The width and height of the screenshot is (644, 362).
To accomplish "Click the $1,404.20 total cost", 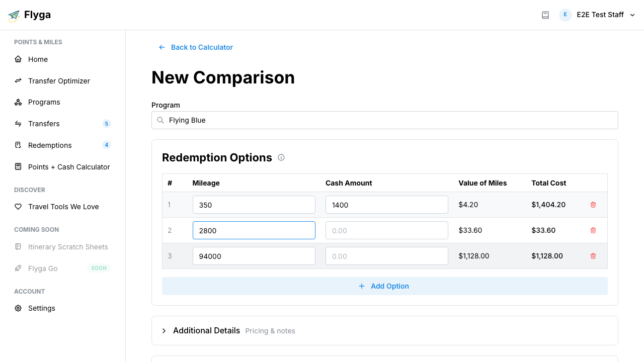I will [548, 205].
